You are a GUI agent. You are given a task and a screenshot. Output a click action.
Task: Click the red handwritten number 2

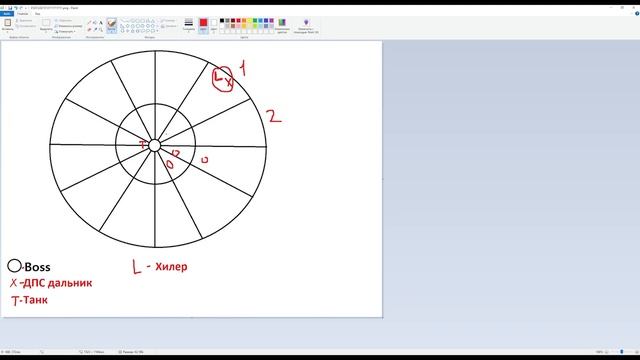coord(274,116)
